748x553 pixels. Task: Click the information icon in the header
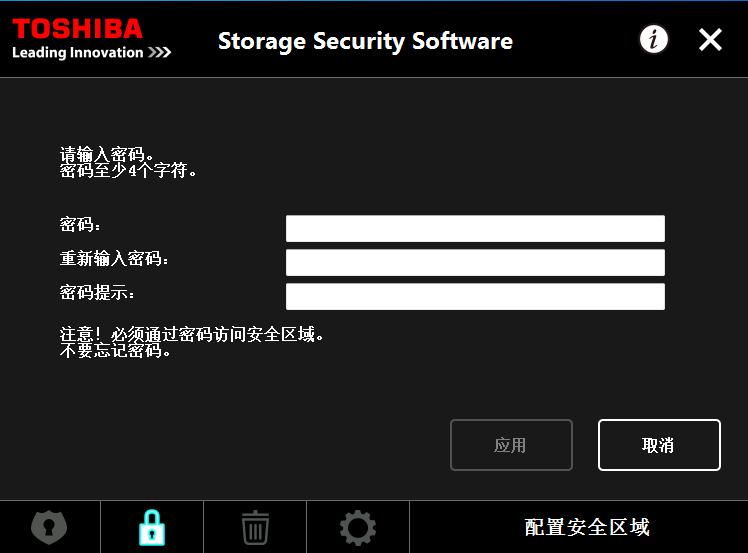(654, 40)
